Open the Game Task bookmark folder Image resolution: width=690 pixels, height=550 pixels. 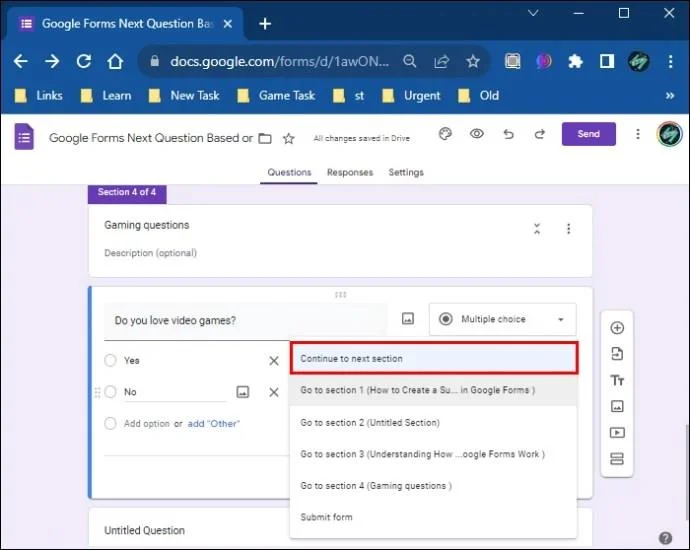coord(276,95)
